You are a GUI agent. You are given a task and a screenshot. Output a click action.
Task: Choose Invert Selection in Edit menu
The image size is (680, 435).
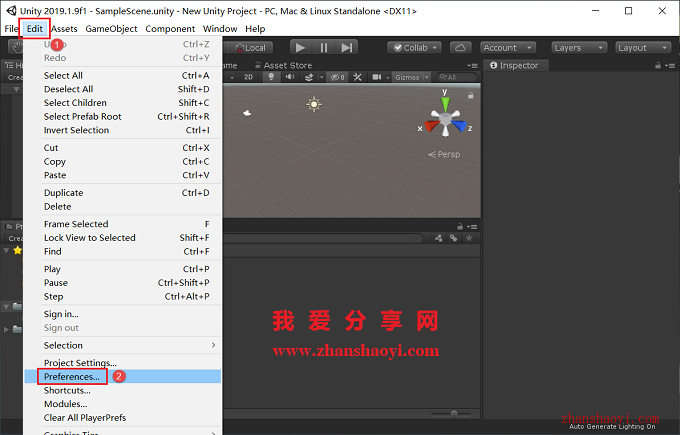pyautogui.click(x=123, y=130)
